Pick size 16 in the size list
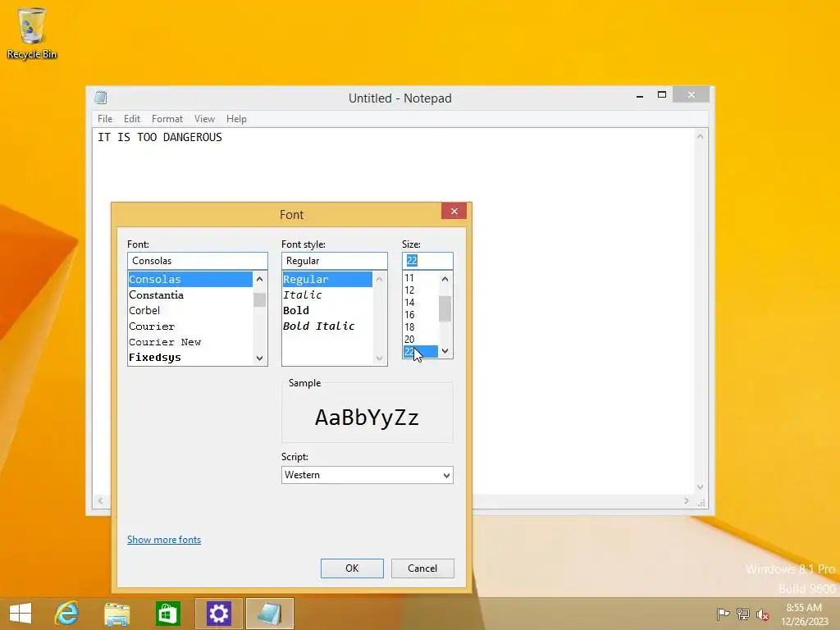Viewport: 840px width, 630px height. 421,315
